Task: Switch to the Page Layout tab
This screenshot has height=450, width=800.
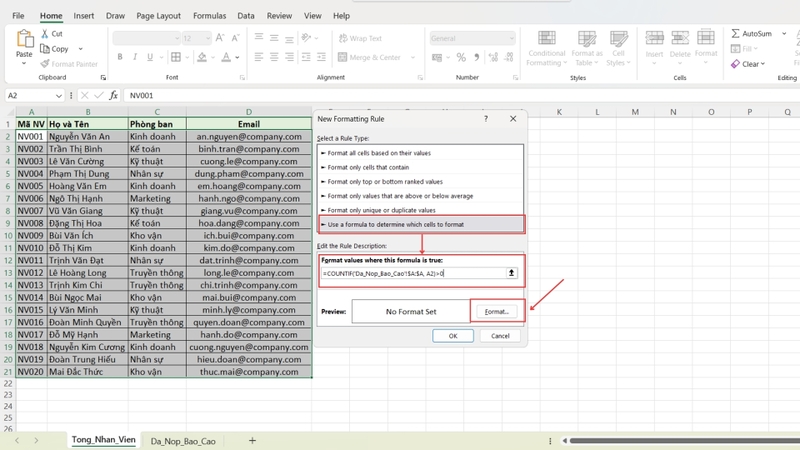Action: [x=158, y=16]
